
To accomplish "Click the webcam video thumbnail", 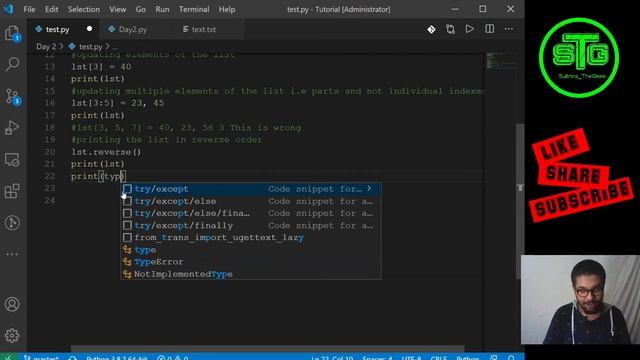I will click(580, 300).
